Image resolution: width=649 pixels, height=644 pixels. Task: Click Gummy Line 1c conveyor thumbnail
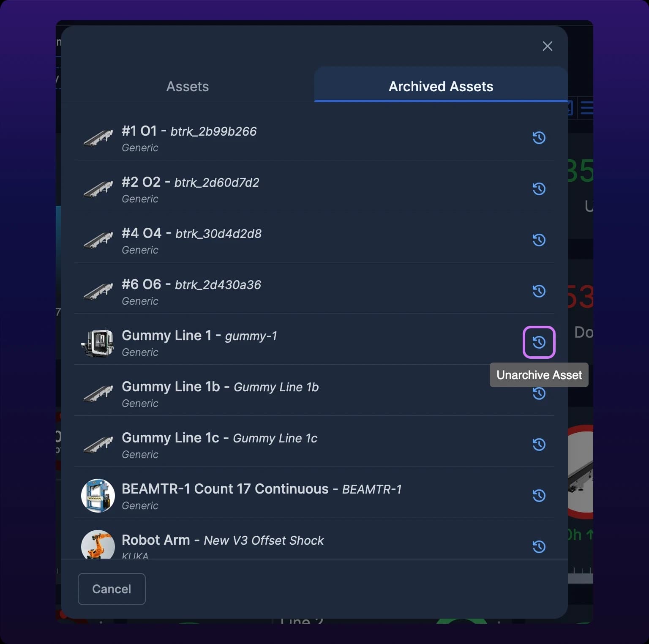click(x=98, y=445)
